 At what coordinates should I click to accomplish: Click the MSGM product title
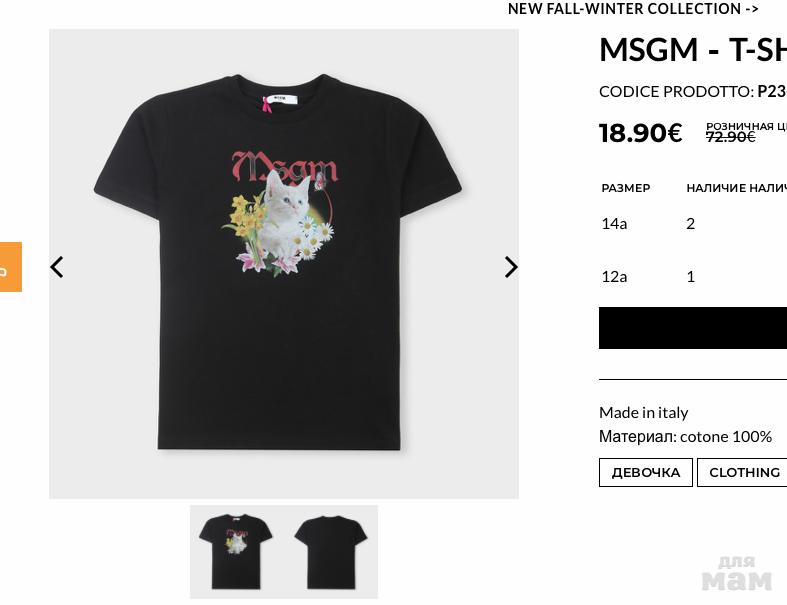[692, 49]
